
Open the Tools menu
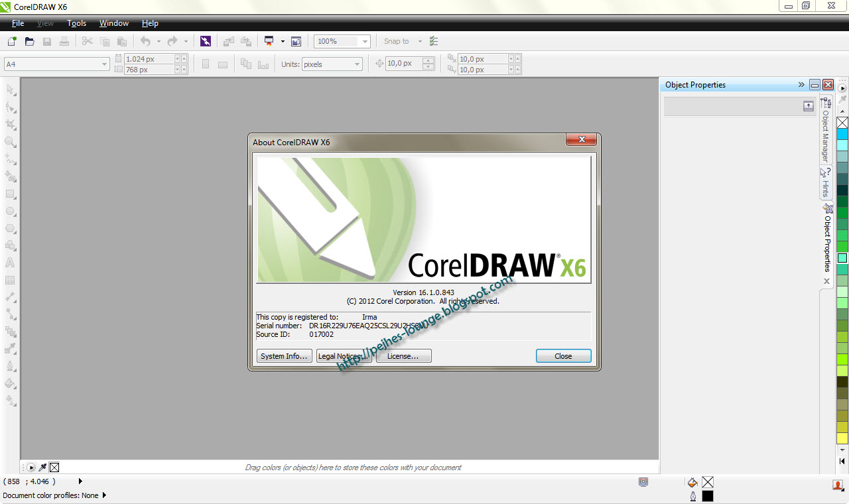(76, 23)
